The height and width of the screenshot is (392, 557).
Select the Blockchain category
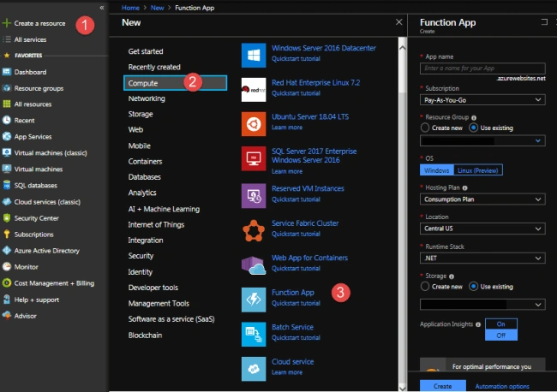[145, 336]
